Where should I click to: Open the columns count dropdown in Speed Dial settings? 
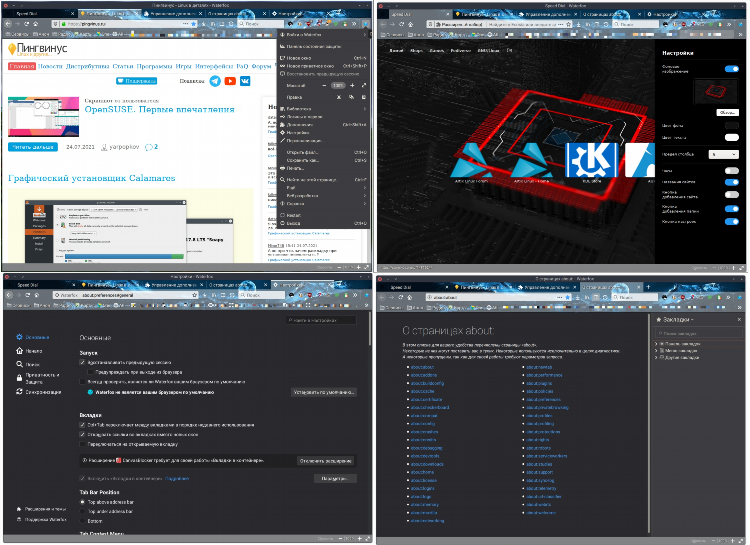click(x=724, y=154)
